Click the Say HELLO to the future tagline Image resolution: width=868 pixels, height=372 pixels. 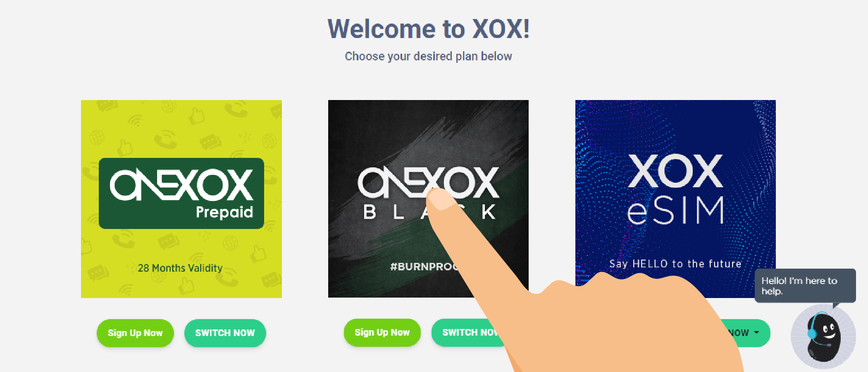tap(675, 264)
